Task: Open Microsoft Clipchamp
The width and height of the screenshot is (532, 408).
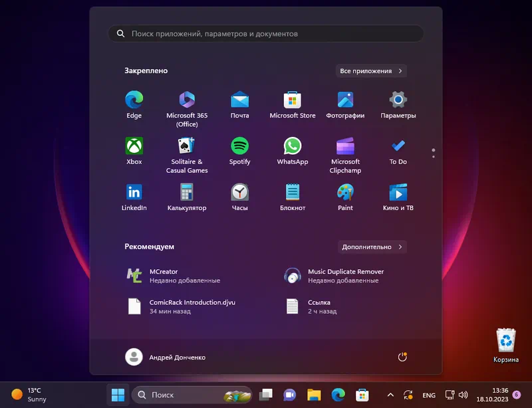Action: click(x=345, y=155)
